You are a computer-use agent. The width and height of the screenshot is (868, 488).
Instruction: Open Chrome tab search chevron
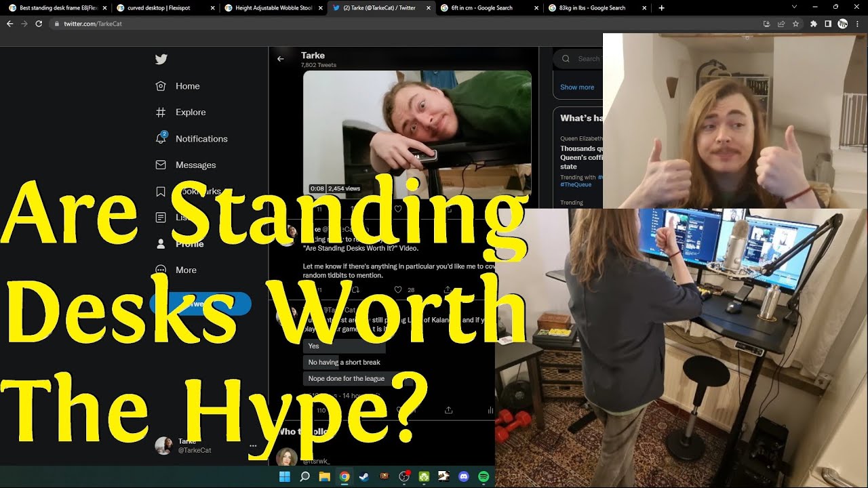794,7
